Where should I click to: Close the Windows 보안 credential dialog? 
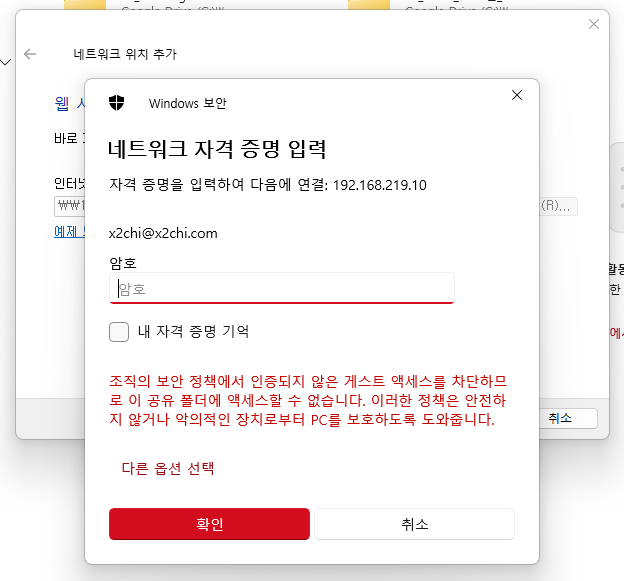point(517,95)
